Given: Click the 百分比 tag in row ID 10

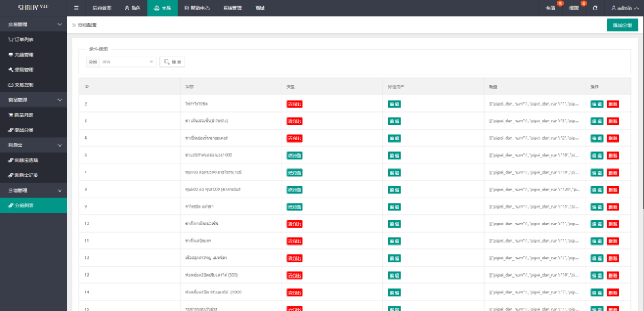Looking at the screenshot, I should click(294, 224).
